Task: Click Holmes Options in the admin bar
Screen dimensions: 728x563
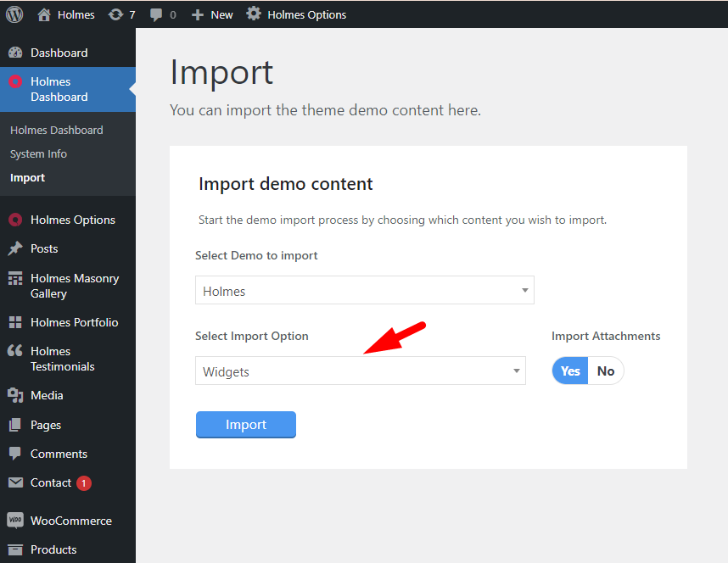Action: (x=307, y=15)
